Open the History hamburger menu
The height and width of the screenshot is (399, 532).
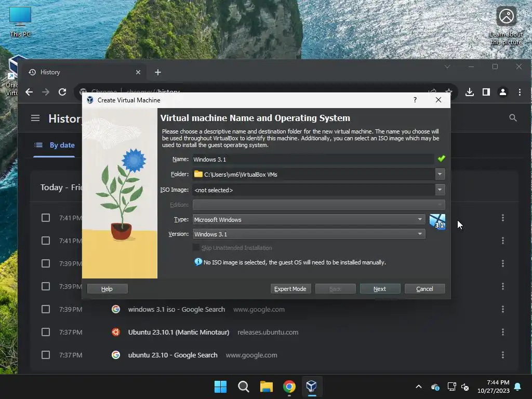35,118
